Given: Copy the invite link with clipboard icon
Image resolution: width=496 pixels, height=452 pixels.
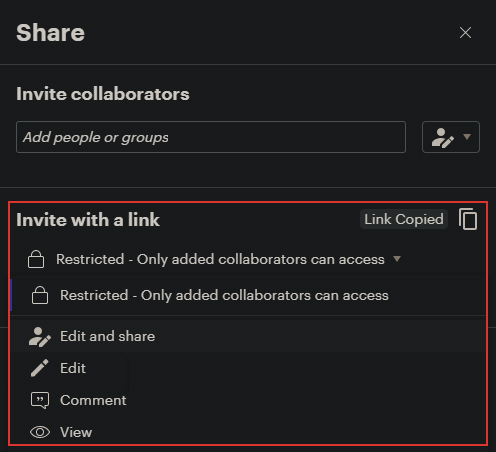Looking at the screenshot, I should tap(468, 219).
